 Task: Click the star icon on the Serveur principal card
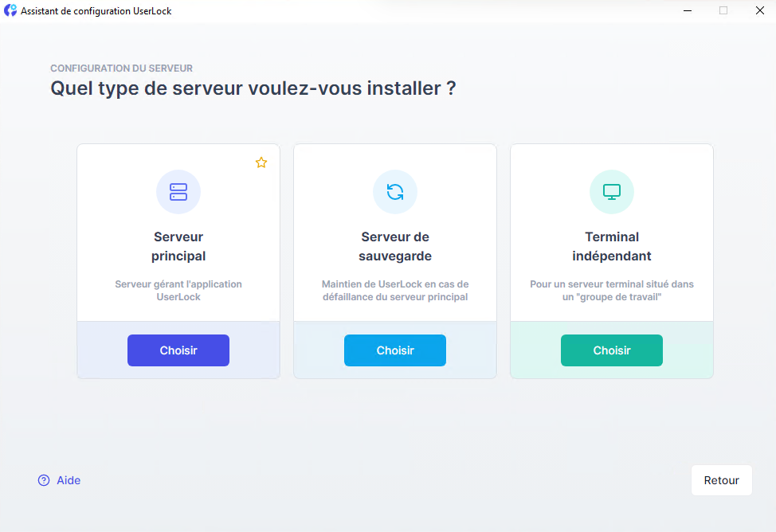261,162
